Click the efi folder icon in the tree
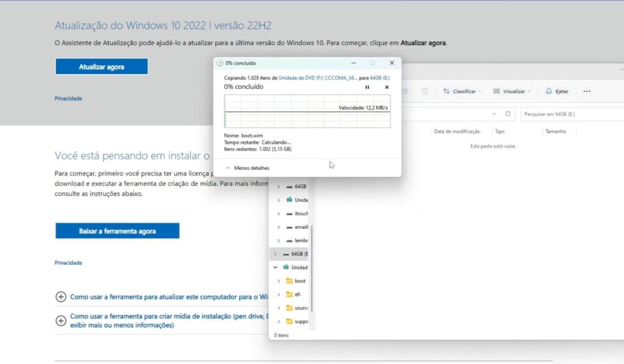This screenshot has width=624, height=364. [x=289, y=294]
